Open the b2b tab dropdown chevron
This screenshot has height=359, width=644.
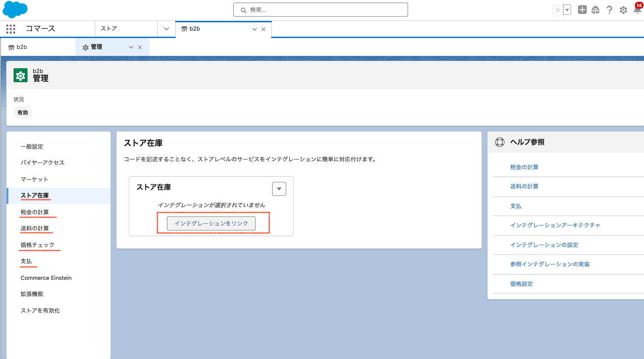[x=254, y=29]
